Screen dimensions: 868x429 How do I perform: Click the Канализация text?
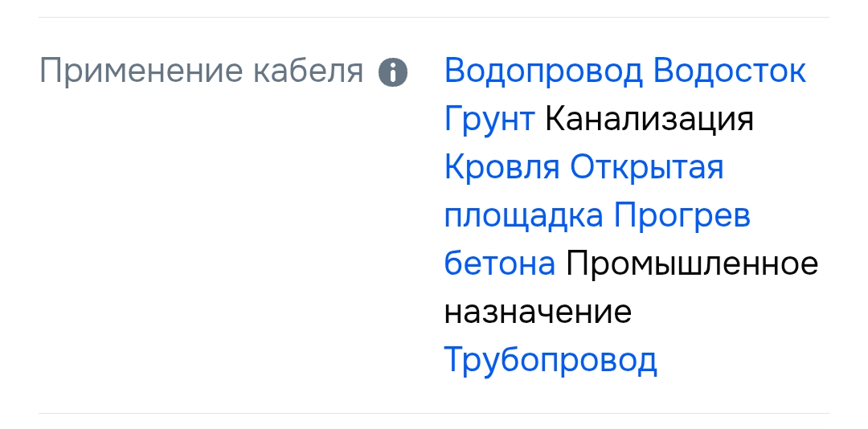[649, 120]
